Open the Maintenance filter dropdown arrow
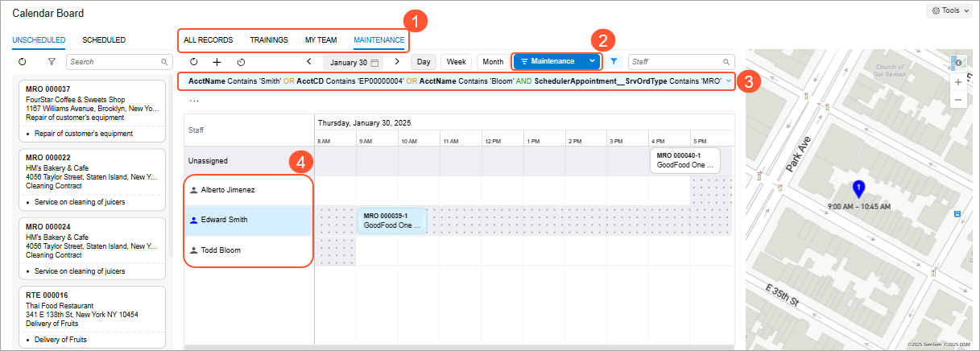Viewport: 980px width, 351px height. pyautogui.click(x=593, y=61)
